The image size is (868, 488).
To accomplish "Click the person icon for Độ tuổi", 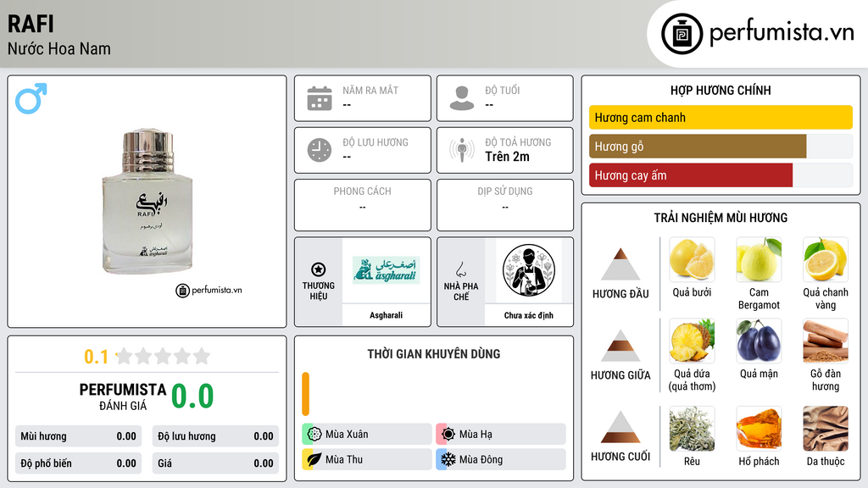I will (462, 98).
